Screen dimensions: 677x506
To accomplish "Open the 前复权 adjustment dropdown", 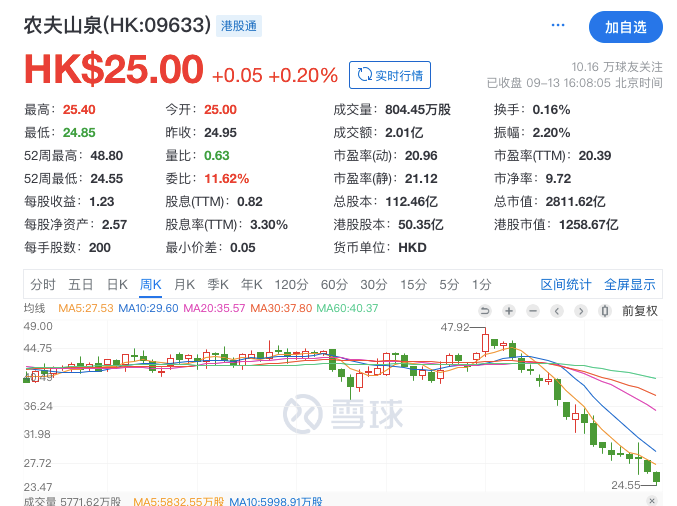I will coord(639,311).
